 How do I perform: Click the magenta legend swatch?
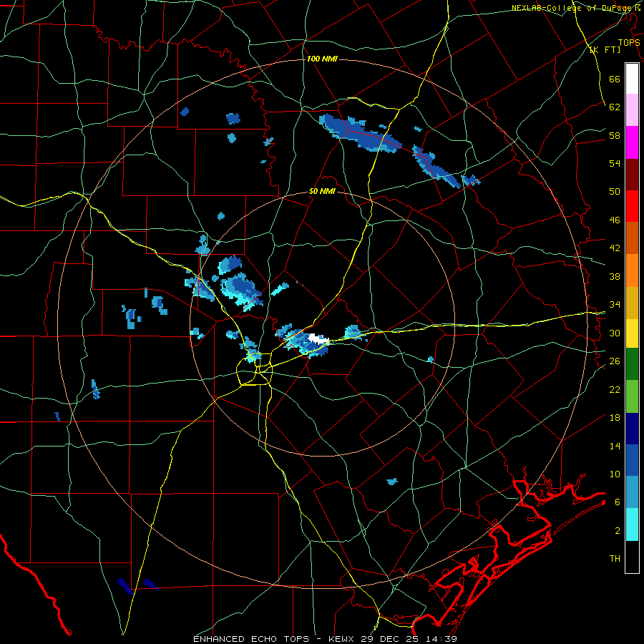(632, 142)
